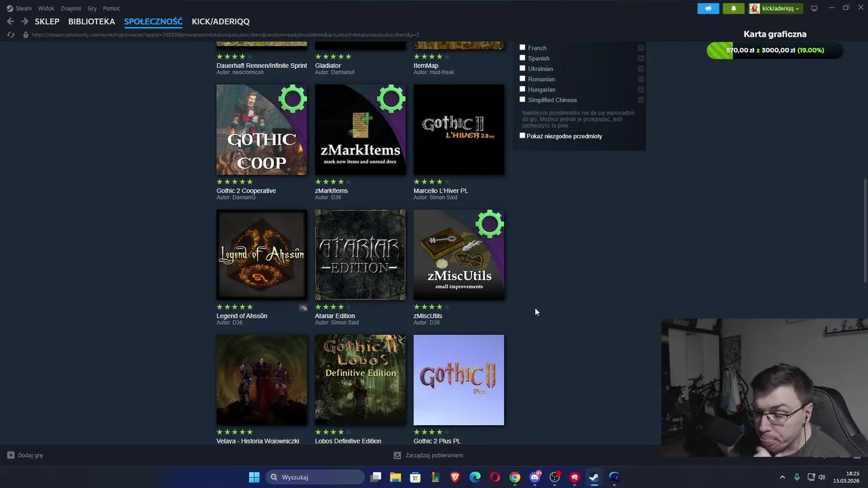868x488 pixels.
Task: Open the announcements megaphone button
Action: pos(708,8)
